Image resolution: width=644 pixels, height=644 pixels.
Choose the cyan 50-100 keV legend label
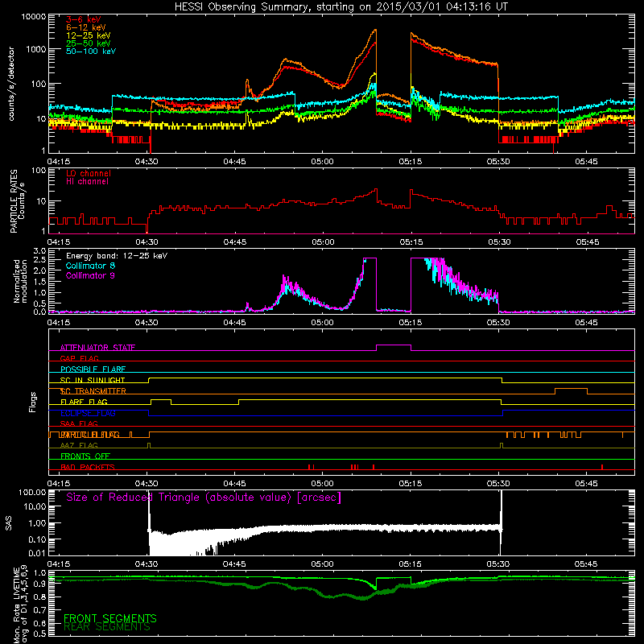coord(90,52)
